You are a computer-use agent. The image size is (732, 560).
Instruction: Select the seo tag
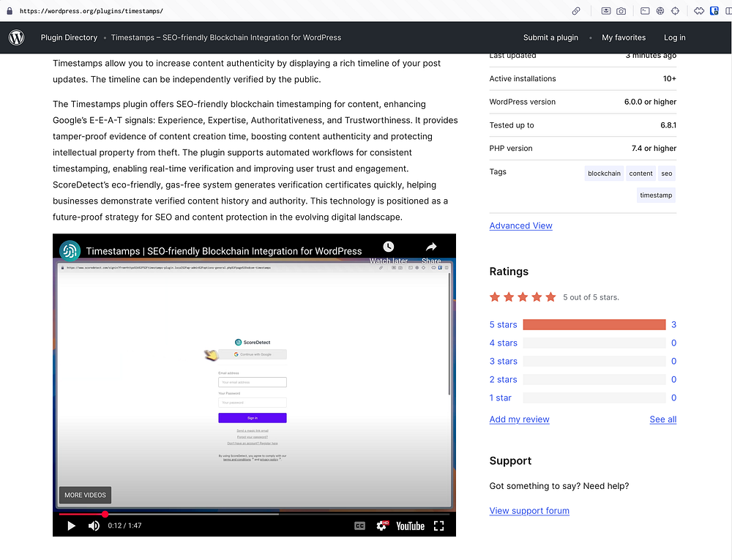(667, 173)
